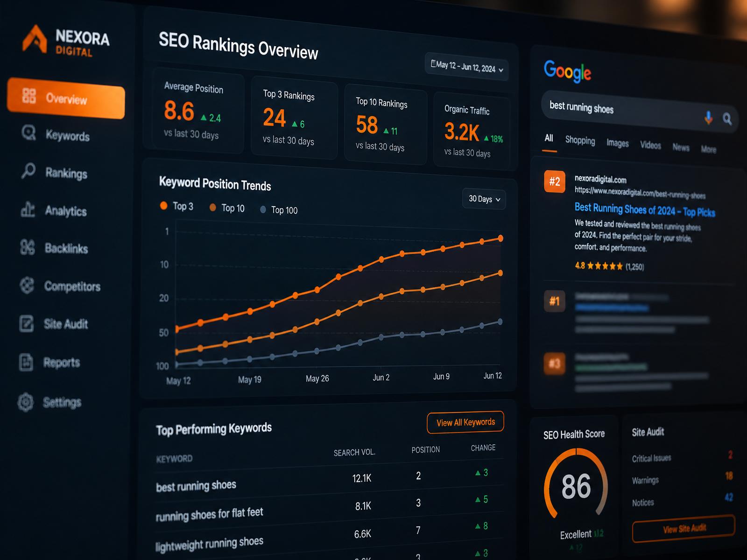The image size is (747, 560).
Task: Switch to the News search tab
Action: [681, 147]
